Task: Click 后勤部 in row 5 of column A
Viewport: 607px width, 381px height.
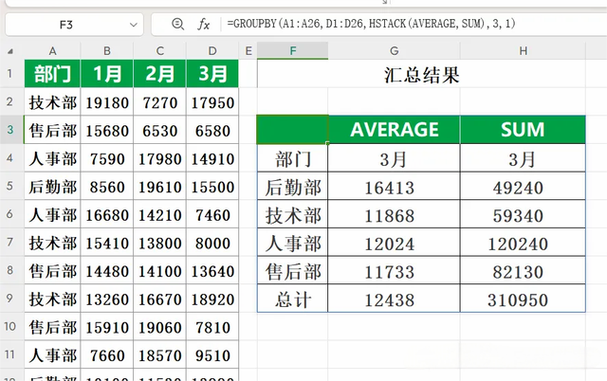Action: [52, 187]
